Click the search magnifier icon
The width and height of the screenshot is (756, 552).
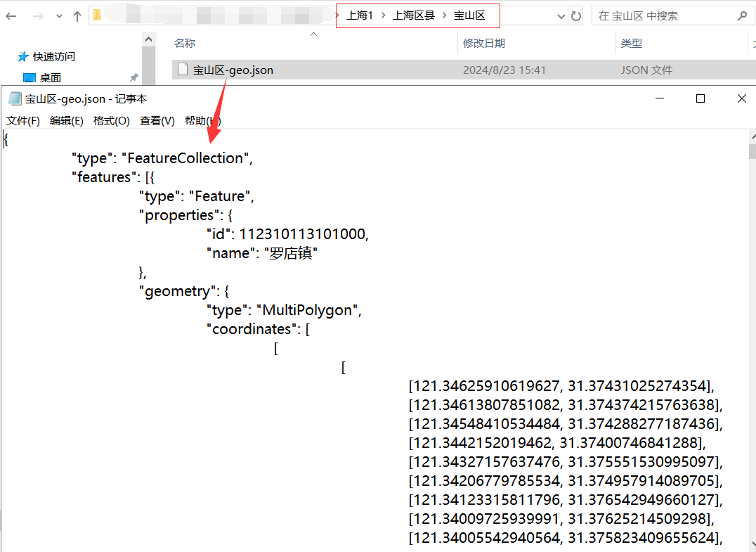tap(741, 15)
